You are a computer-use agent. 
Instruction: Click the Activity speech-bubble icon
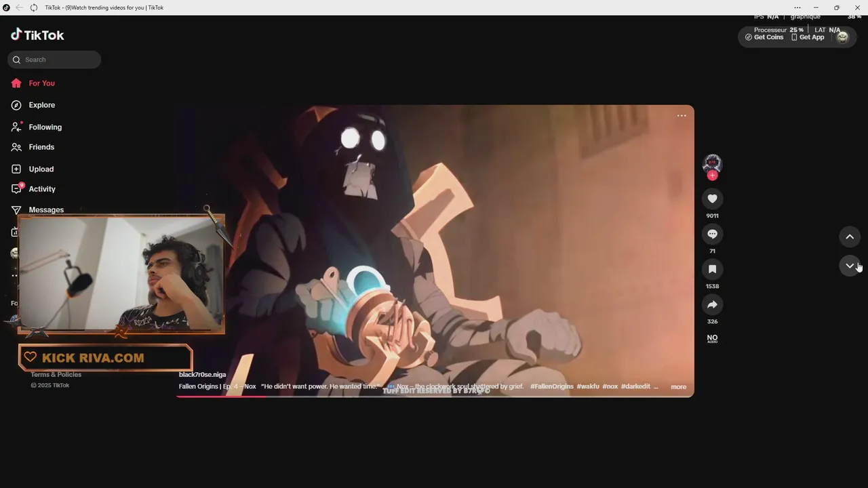point(17,188)
